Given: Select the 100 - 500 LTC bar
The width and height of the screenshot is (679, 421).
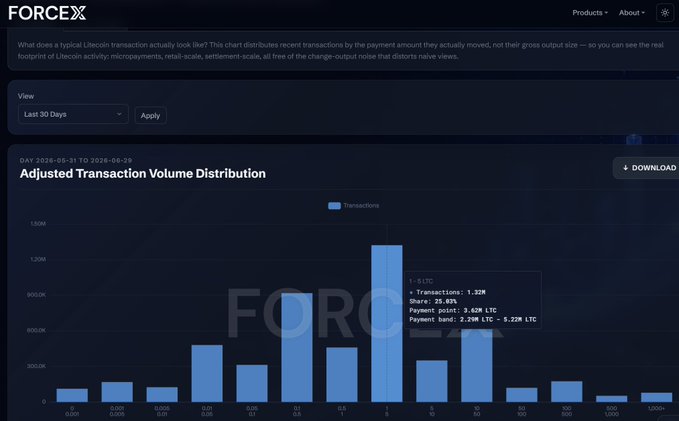Looking at the screenshot, I should pos(567,392).
